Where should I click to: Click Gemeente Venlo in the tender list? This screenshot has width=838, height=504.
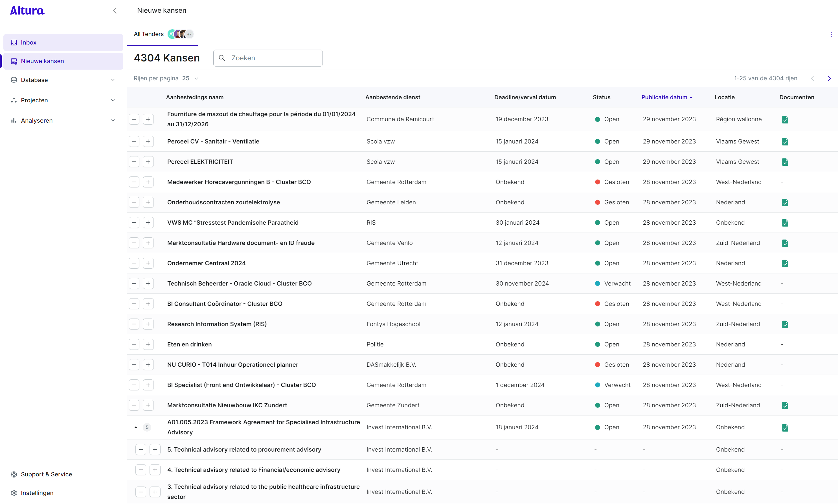point(389,243)
